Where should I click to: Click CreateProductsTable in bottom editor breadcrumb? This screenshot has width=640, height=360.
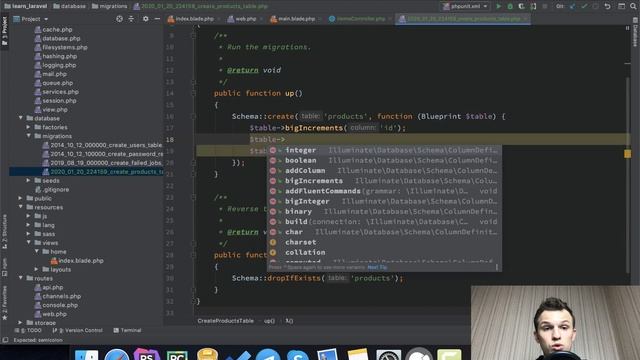tap(225, 321)
